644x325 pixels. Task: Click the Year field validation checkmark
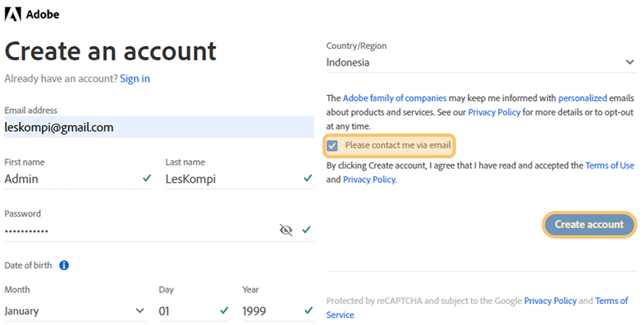point(308,310)
